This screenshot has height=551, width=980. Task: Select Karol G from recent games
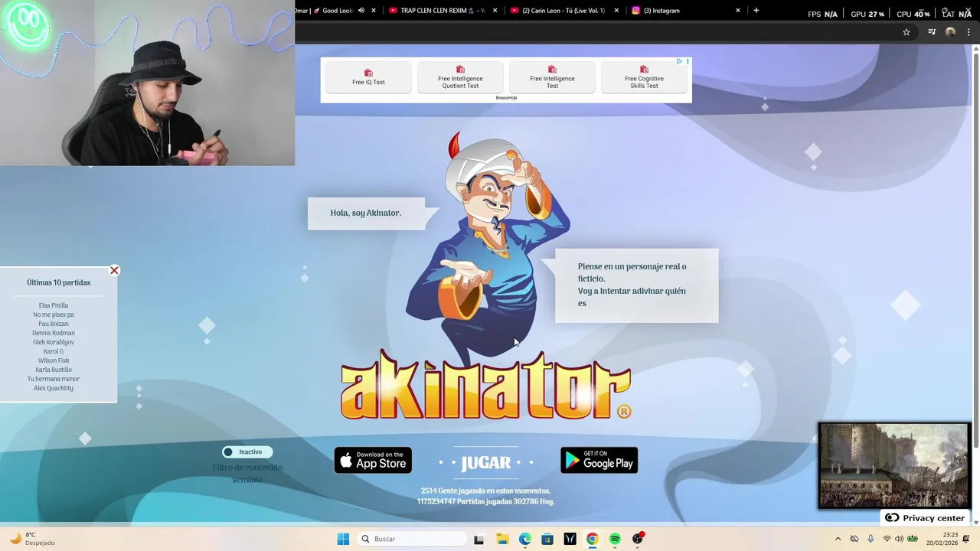point(54,351)
